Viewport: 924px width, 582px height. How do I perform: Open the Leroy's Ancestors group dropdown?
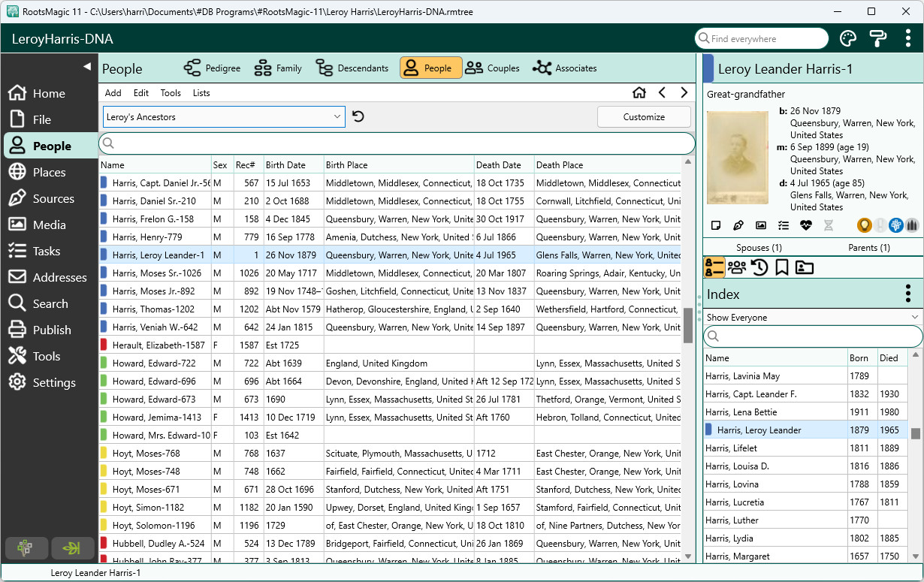[224, 117]
